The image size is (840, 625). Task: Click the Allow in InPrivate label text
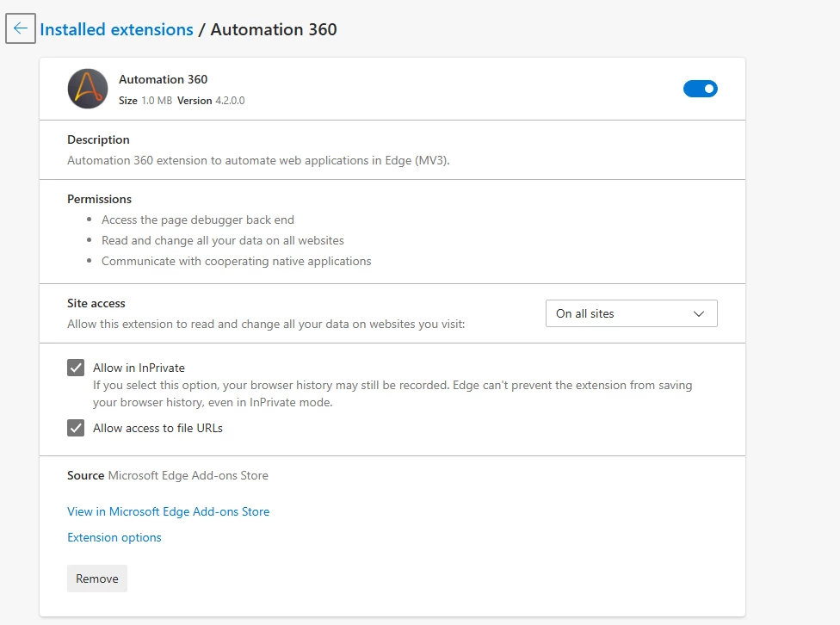(x=139, y=368)
